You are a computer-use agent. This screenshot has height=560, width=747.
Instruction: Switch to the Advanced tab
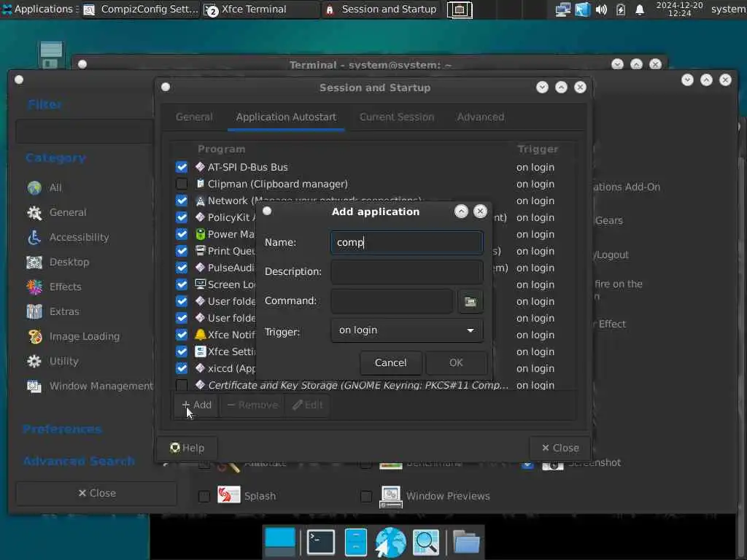click(480, 117)
